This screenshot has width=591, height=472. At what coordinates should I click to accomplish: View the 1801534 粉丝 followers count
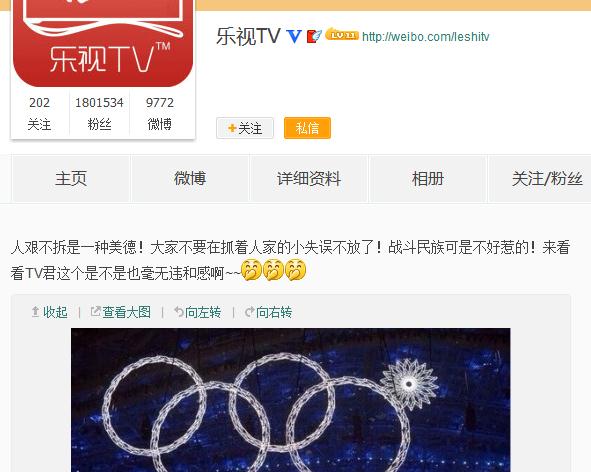pos(100,113)
